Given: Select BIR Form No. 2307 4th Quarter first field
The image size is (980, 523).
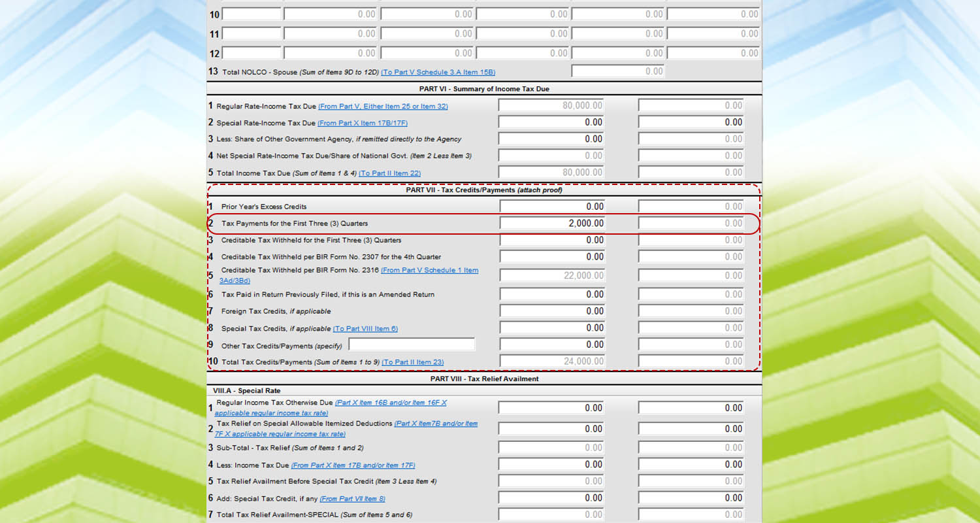Looking at the screenshot, I should click(552, 257).
